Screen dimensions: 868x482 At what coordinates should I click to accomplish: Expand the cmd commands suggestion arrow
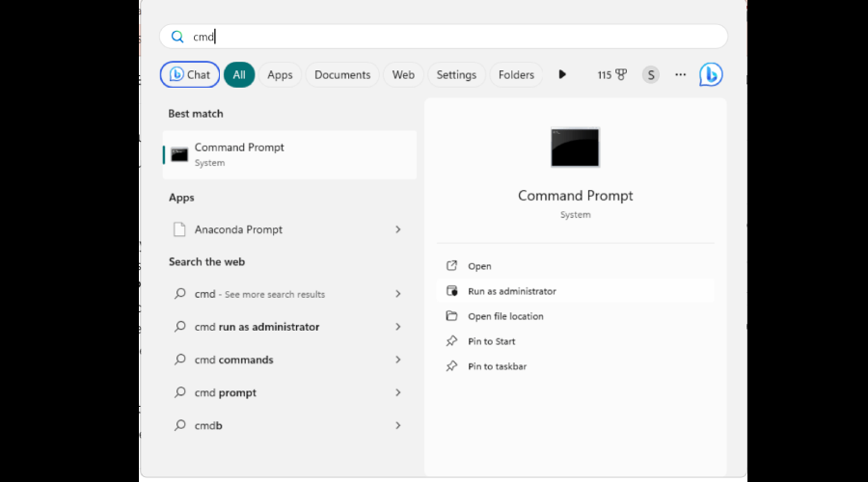pos(398,360)
